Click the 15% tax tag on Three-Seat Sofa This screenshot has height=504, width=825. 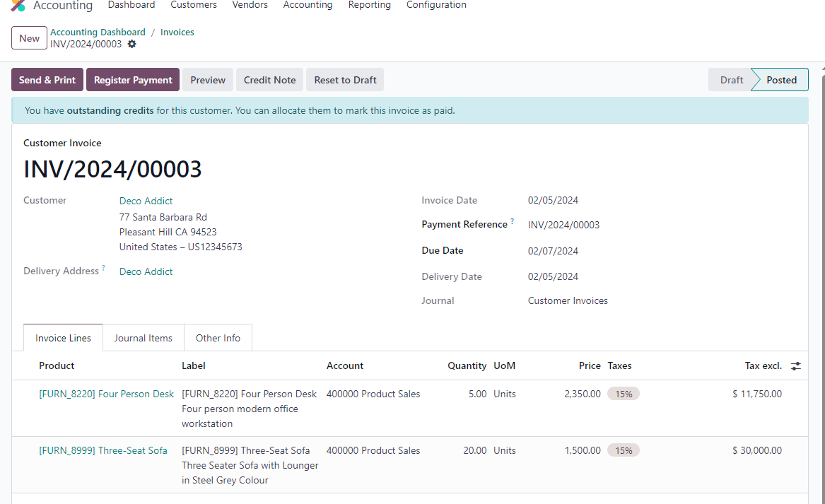[624, 450]
